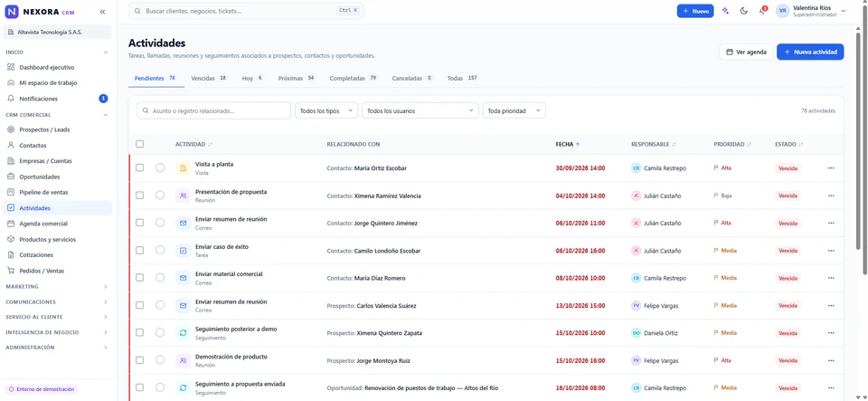Collapse the sidebar with double-chevron icon

(102, 12)
